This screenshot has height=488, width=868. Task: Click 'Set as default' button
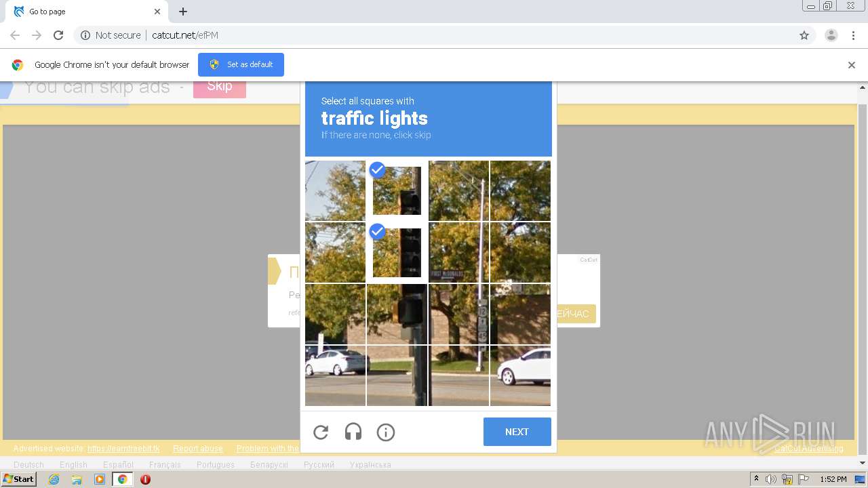pos(241,64)
